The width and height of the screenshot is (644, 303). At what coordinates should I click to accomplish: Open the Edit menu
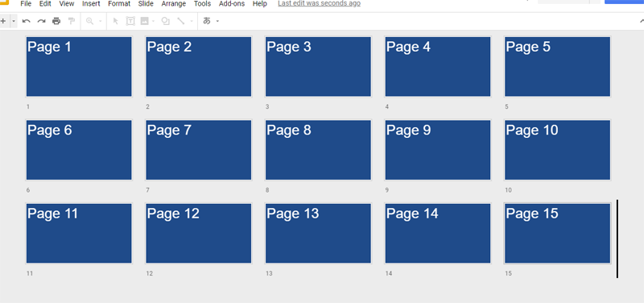click(45, 4)
